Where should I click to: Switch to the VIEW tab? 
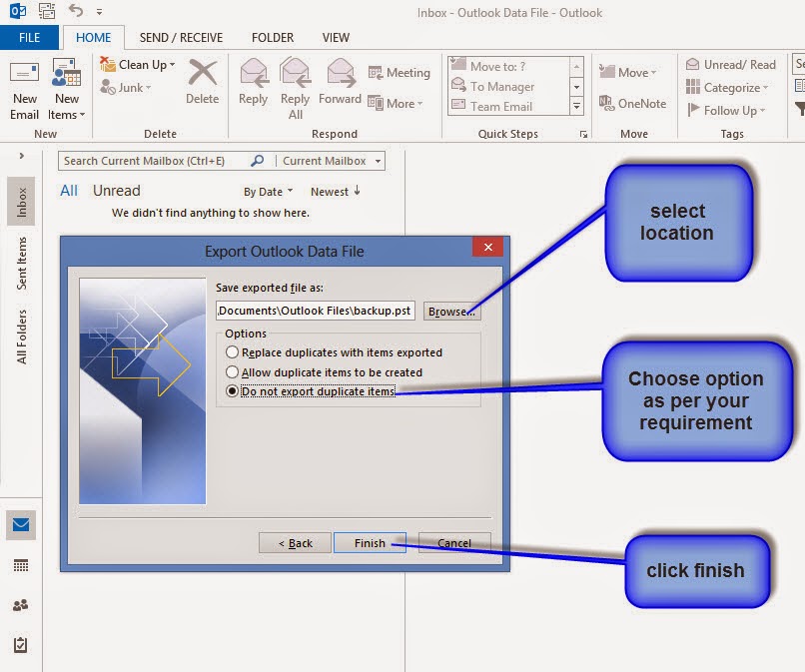(336, 38)
